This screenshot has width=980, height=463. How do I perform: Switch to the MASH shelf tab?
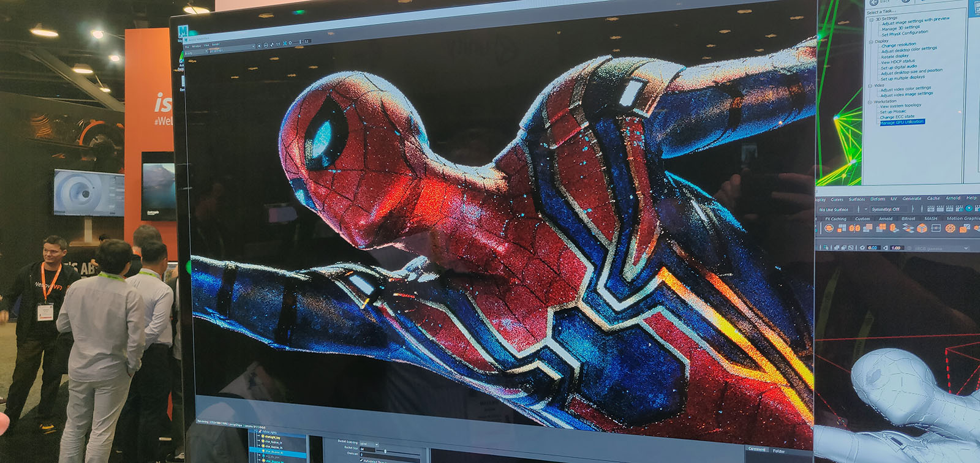pyautogui.click(x=931, y=219)
